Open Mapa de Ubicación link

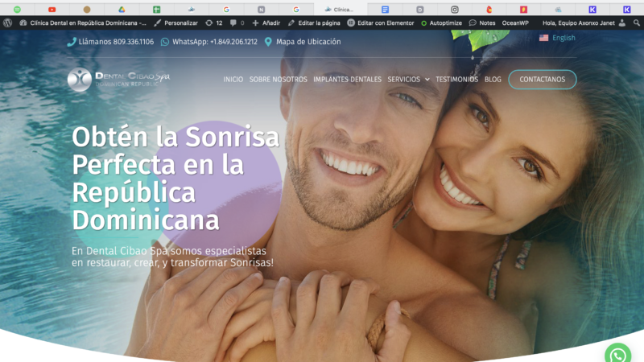(308, 42)
